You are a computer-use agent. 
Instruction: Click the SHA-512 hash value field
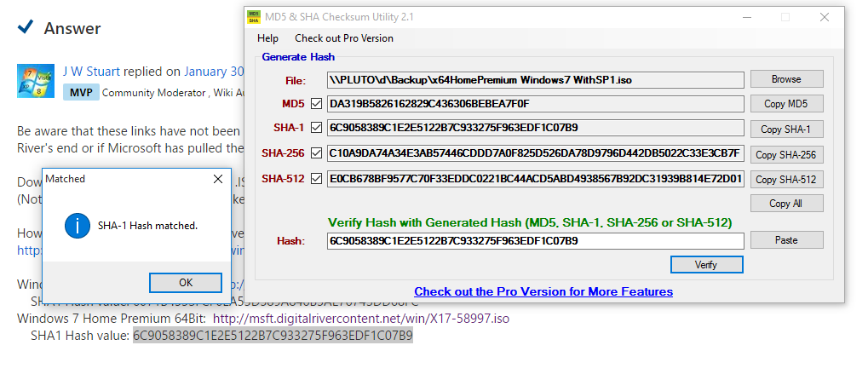click(x=535, y=179)
